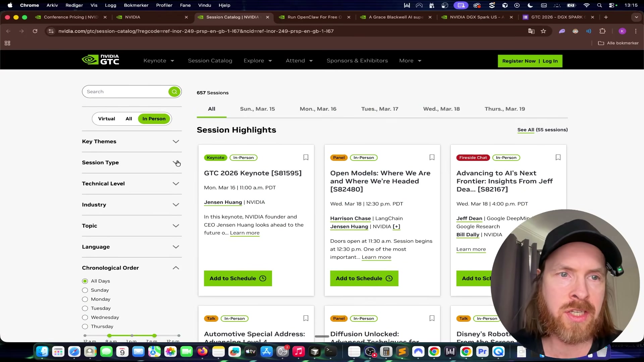Select the In Person attendance filter

click(x=154, y=119)
